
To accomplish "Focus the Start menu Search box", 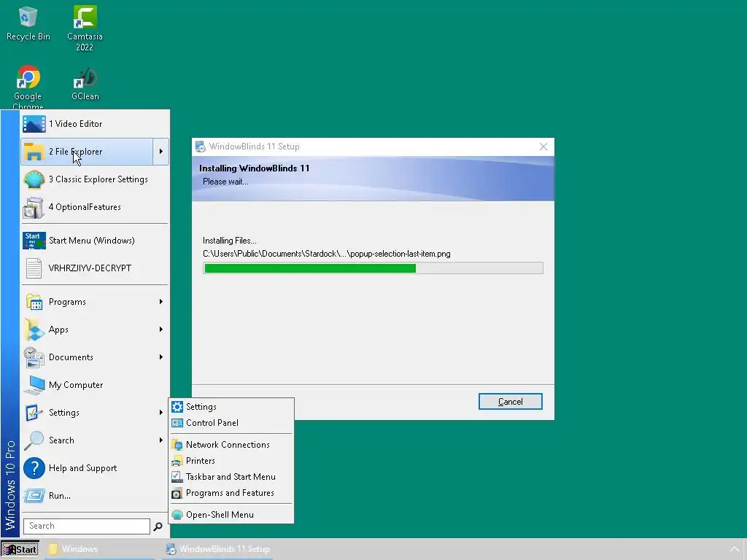I will pyautogui.click(x=87, y=526).
